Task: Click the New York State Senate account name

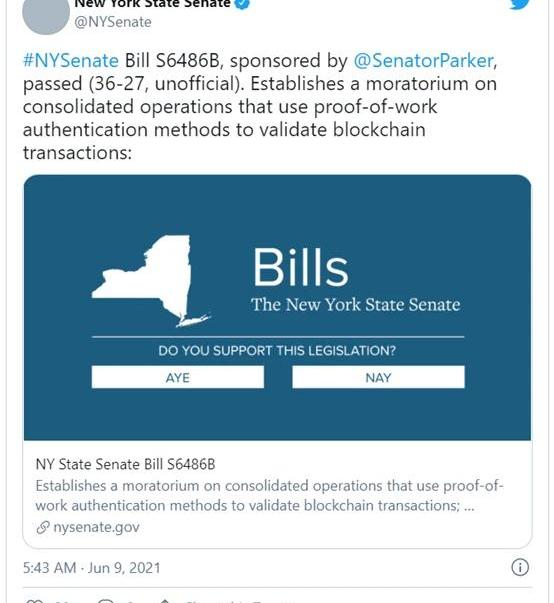Action: click(x=152, y=3)
